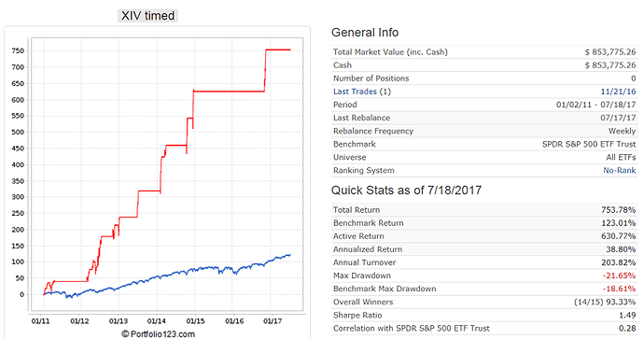This screenshot has width=644, height=339.
Task: Click the 01/15 x-axis date label
Action: coord(195,321)
